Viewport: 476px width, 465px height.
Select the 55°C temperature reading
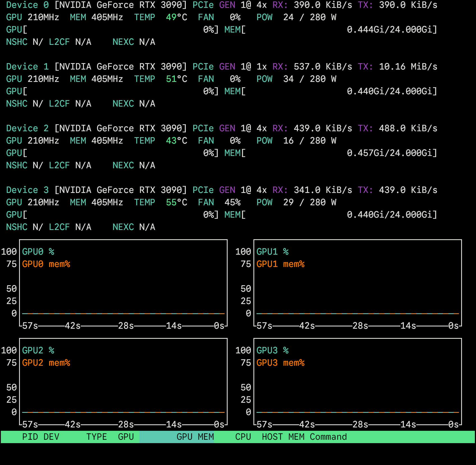click(176, 202)
